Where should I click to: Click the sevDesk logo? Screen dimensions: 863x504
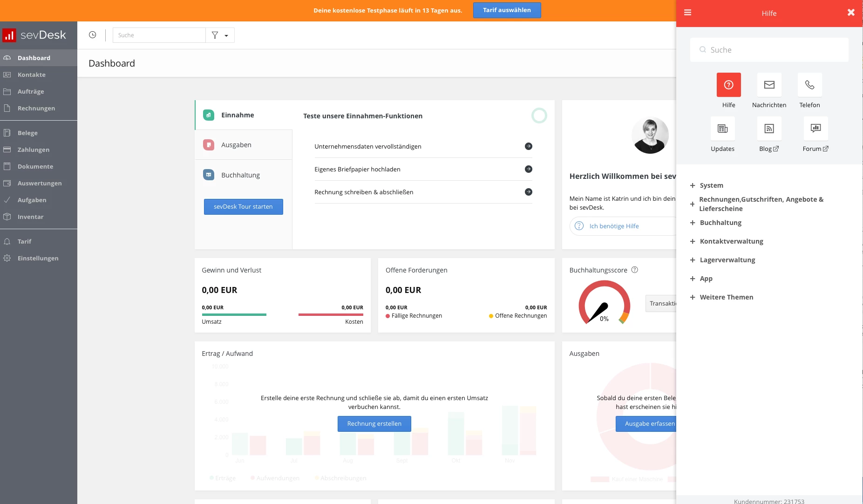point(34,35)
